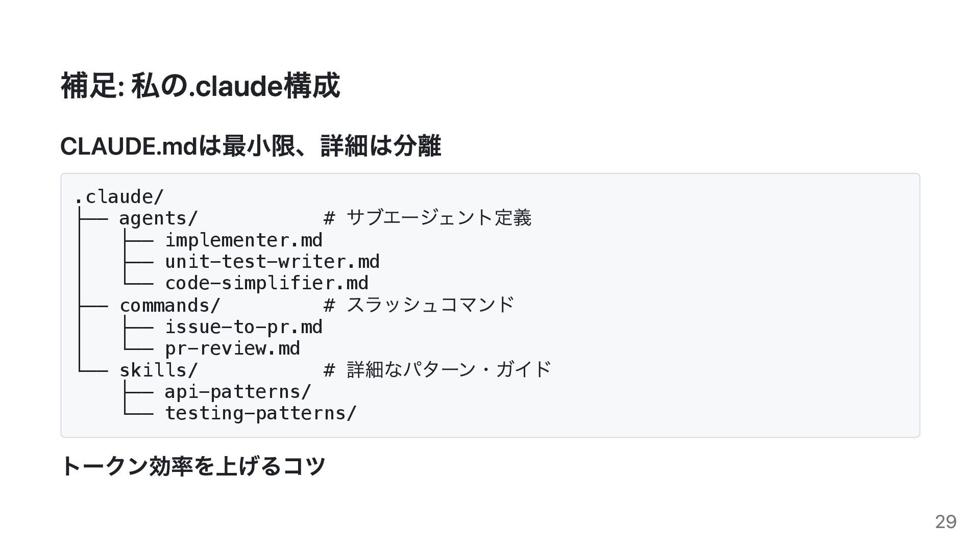Image resolution: width=980 pixels, height=551 pixels.
Task: Click the implementer.md file entry
Action: (243, 240)
